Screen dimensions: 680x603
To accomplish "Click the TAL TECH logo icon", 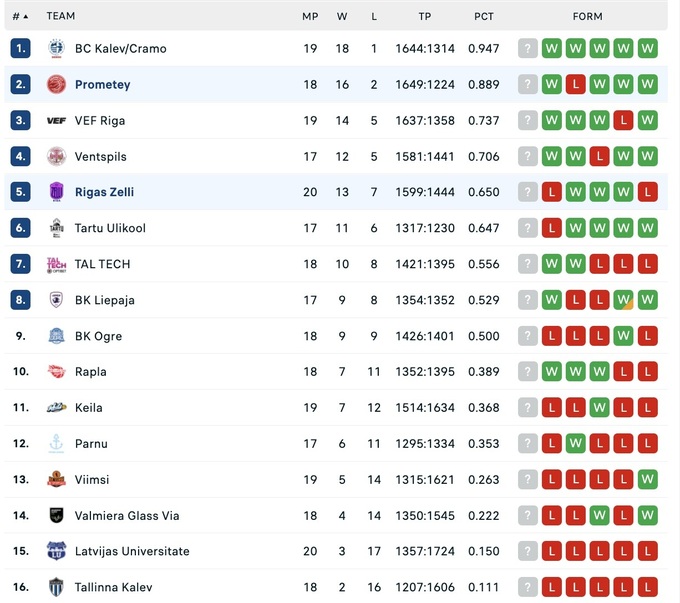I will [56, 264].
